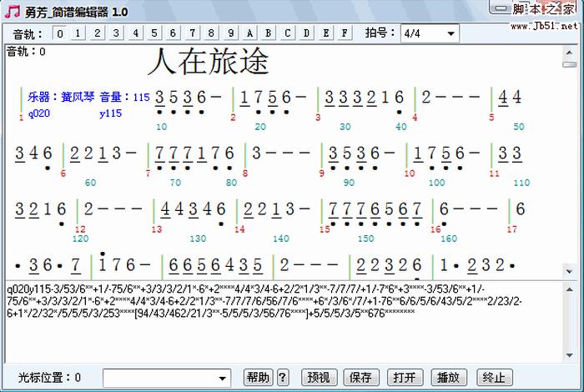Click the score view scrollbar thumb
The width and height of the screenshot is (584, 392).
coord(570,64)
